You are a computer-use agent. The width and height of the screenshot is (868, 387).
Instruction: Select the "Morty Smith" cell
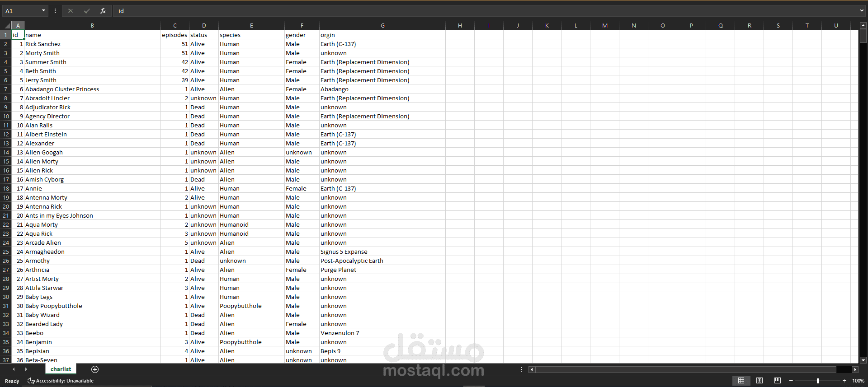click(92, 53)
